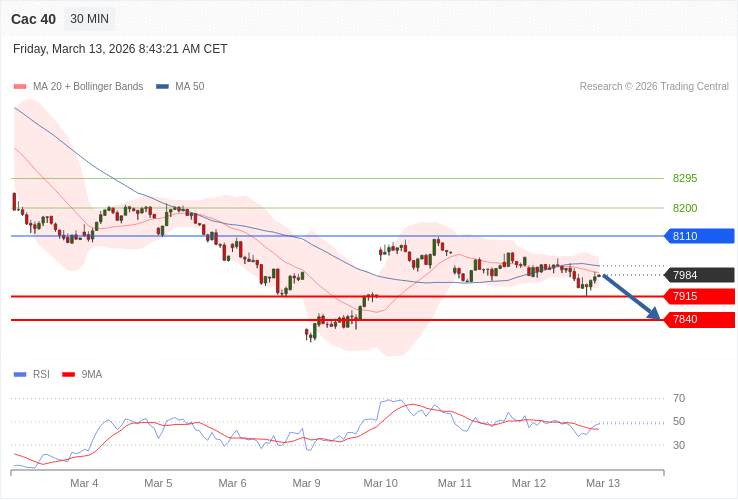Screen dimensions: 738x500
Task: Click the blue 8110 price tag
Action: pyautogui.click(x=699, y=236)
